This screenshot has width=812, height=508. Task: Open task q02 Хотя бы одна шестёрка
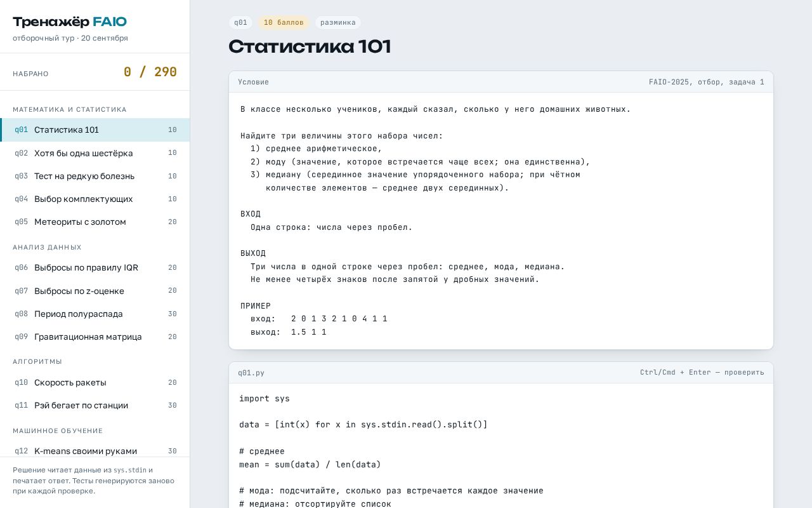95,153
